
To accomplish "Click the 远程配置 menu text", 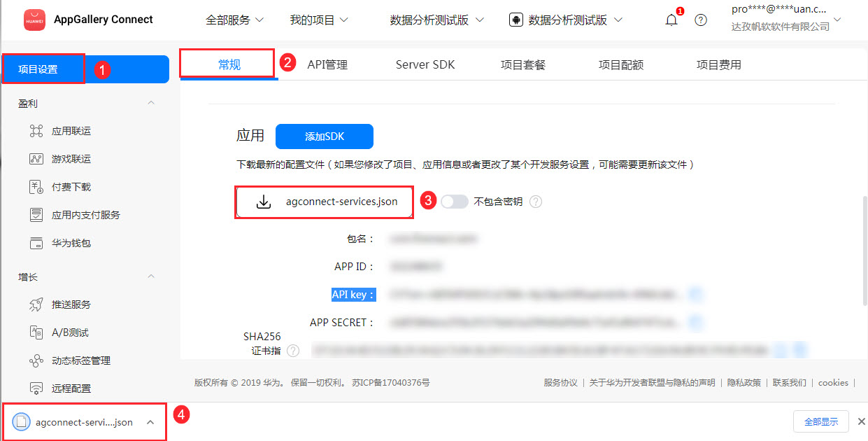I will (71, 388).
